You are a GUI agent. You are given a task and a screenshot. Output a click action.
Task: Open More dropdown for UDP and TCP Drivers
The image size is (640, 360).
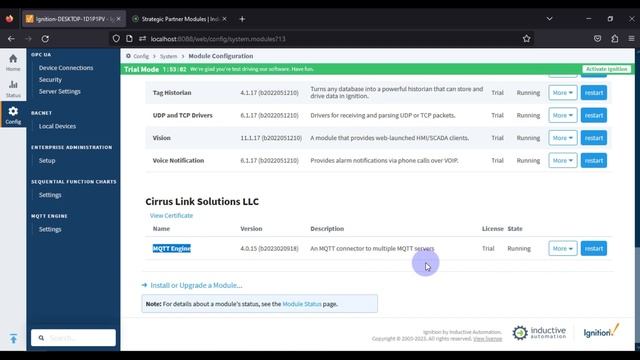562,115
